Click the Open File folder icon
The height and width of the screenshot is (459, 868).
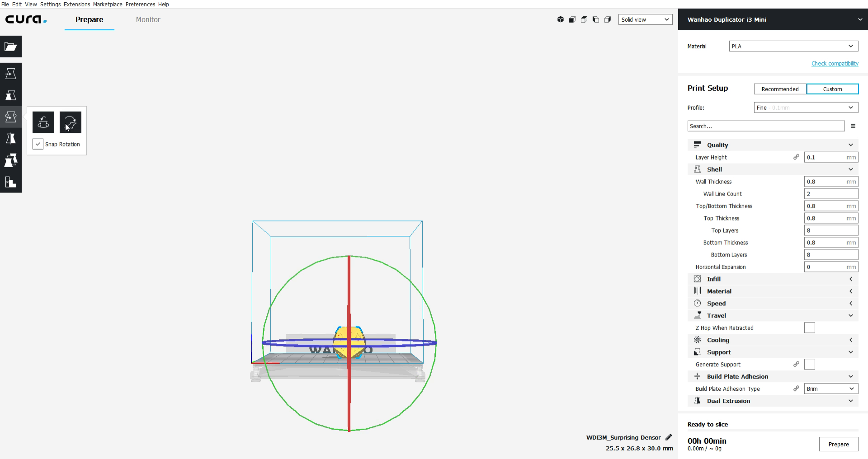pos(11,47)
